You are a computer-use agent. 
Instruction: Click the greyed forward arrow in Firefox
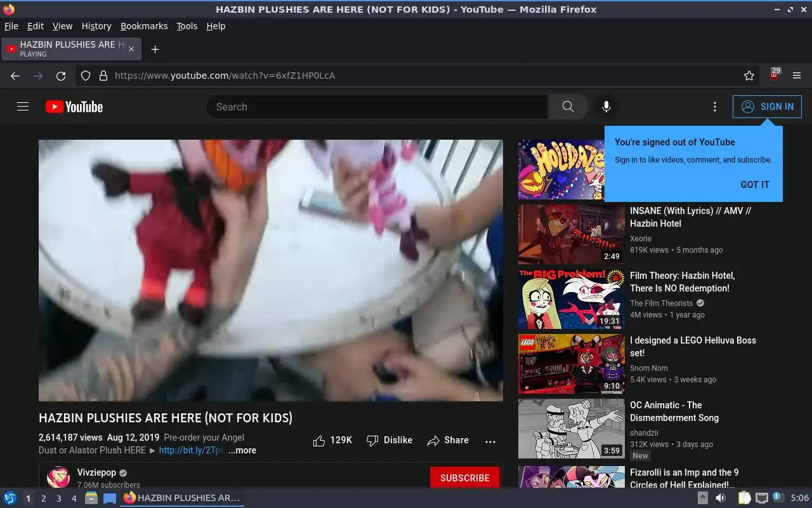(38, 76)
